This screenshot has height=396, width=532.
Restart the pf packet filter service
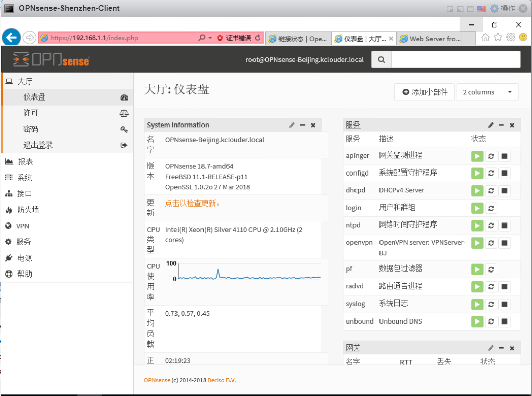click(491, 269)
